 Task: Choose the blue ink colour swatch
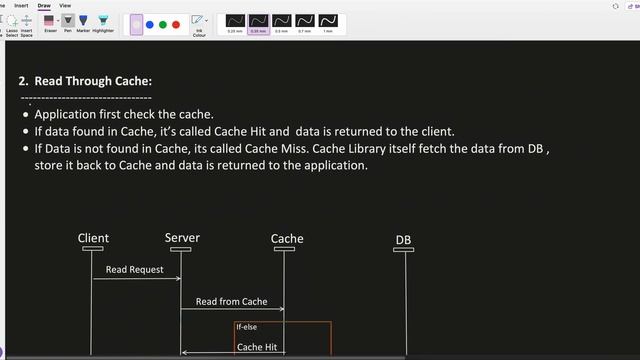click(x=150, y=25)
